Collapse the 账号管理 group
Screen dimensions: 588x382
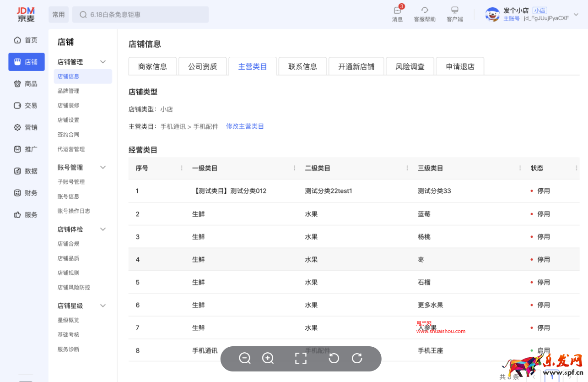[x=103, y=167]
